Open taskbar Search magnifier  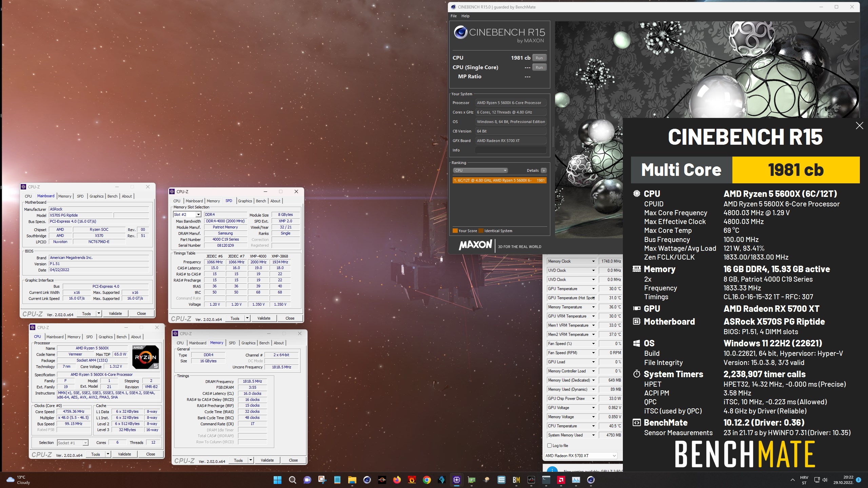[292, 480]
